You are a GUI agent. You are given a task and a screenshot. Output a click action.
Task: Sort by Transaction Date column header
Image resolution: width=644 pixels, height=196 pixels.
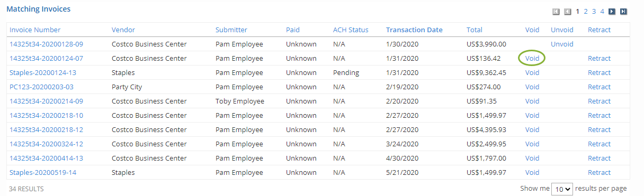coord(414,30)
